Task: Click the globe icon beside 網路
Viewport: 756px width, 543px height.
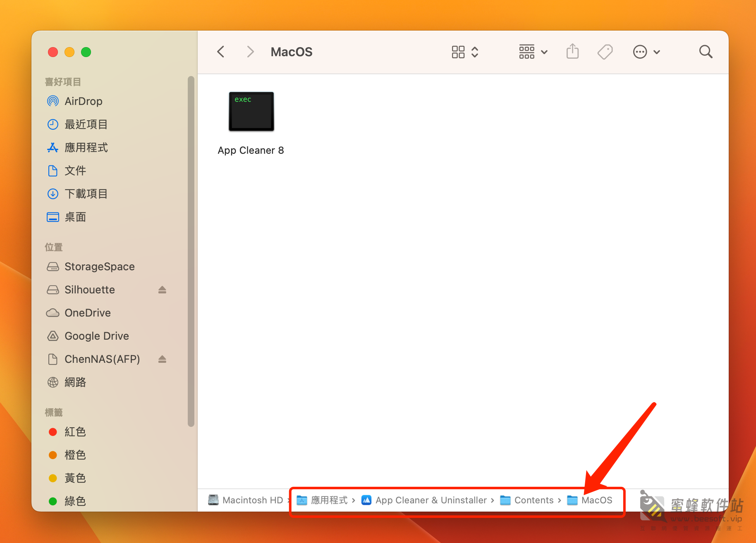Action: 53,382
